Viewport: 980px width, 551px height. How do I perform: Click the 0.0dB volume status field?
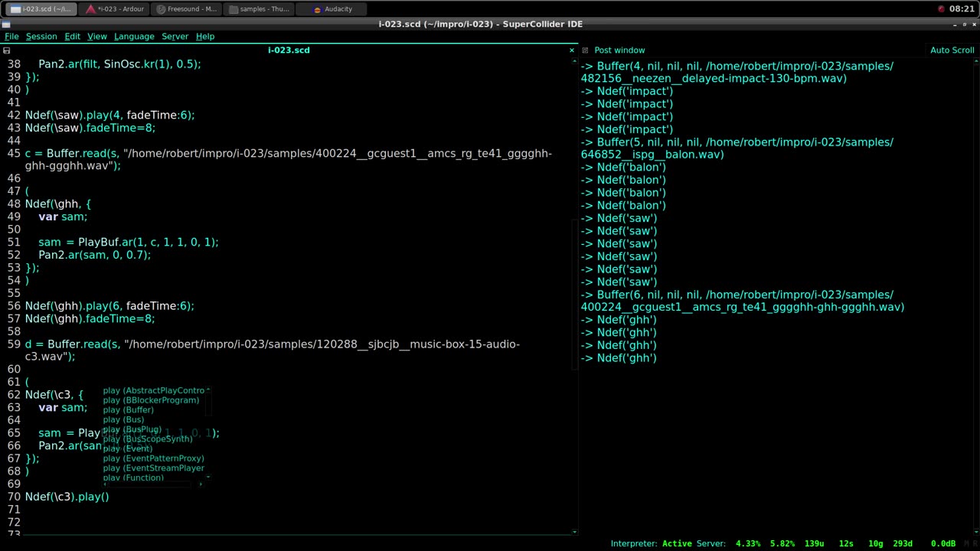click(942, 543)
